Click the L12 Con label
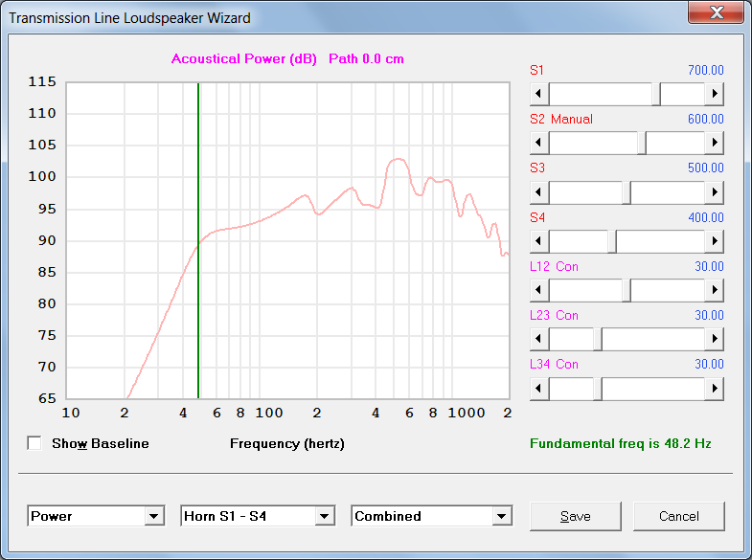The width and height of the screenshot is (752, 560). click(554, 266)
